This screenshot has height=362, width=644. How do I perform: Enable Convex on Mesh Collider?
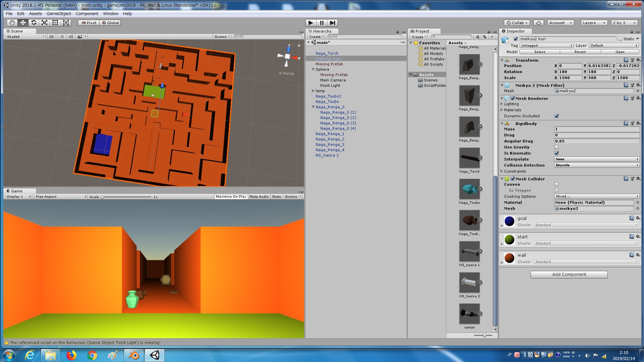[x=556, y=184]
